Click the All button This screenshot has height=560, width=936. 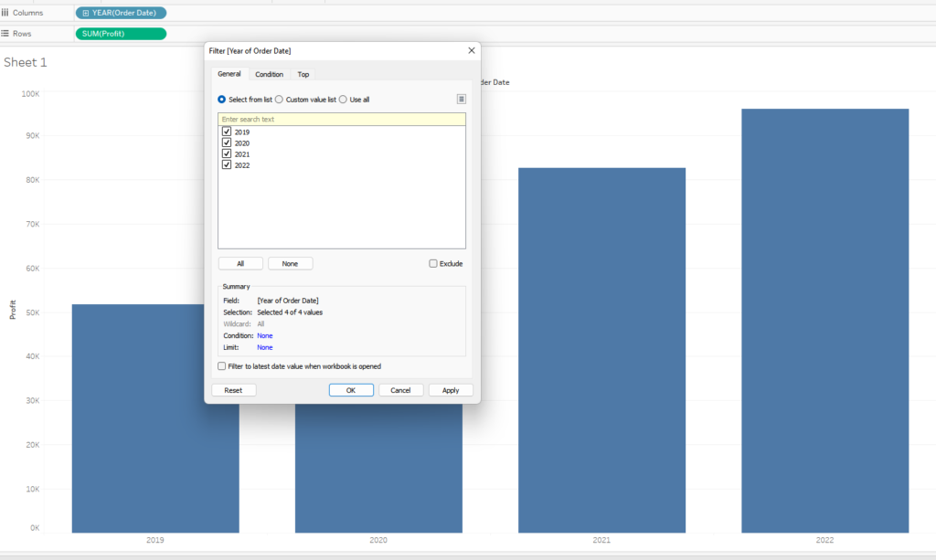[240, 264]
